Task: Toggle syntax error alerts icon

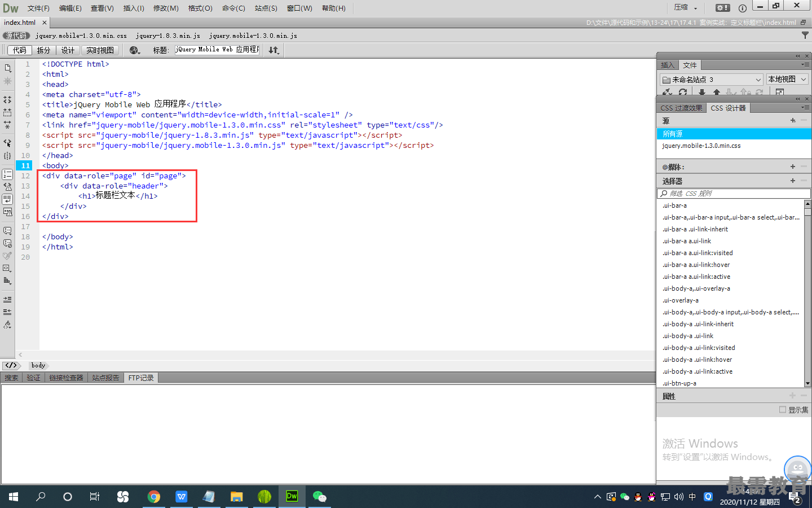Action: tap(7, 212)
